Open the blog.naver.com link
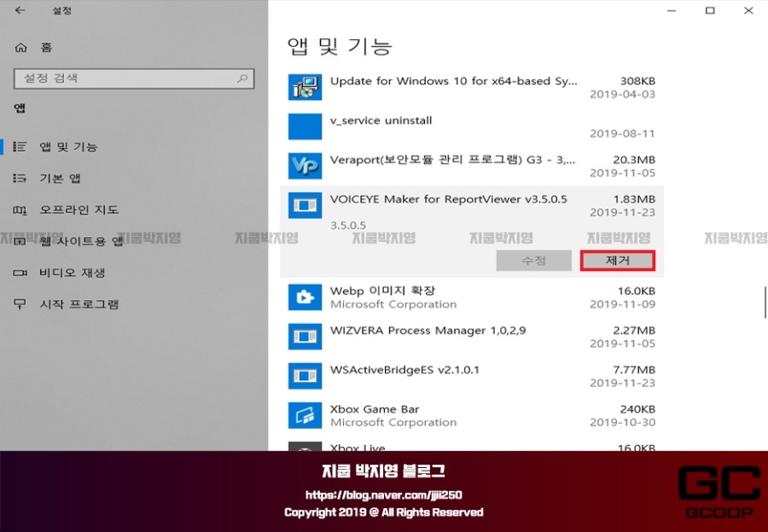This screenshot has width=768, height=532. [x=384, y=495]
